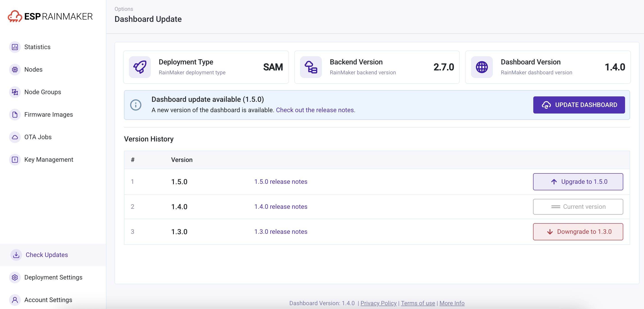The width and height of the screenshot is (644, 309).
Task: Open Firmware Images using its document icon
Action: (15, 114)
